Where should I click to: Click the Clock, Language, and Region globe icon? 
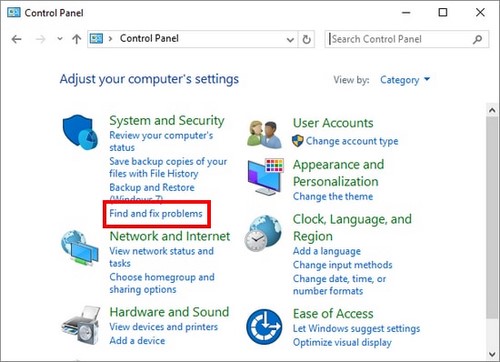point(263,233)
